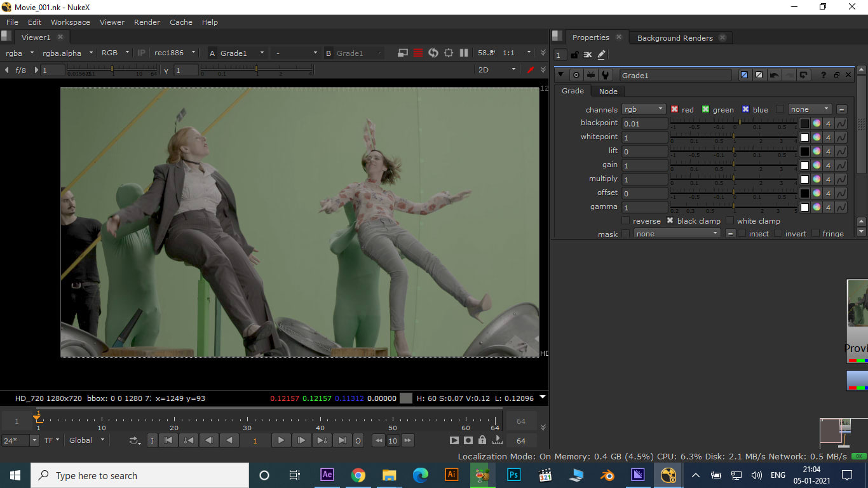Open Blender from the Windows taskbar
Screen dimensions: 868x488
607,475
